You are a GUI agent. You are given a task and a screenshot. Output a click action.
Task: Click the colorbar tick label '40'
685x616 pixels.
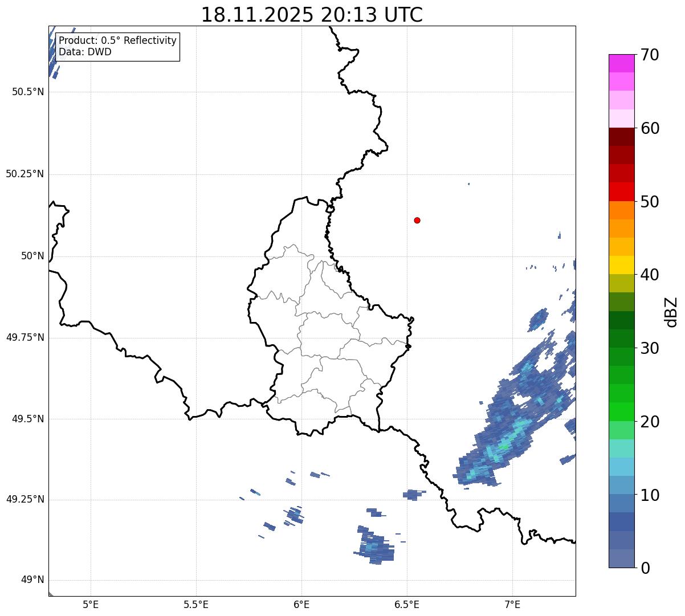(650, 275)
